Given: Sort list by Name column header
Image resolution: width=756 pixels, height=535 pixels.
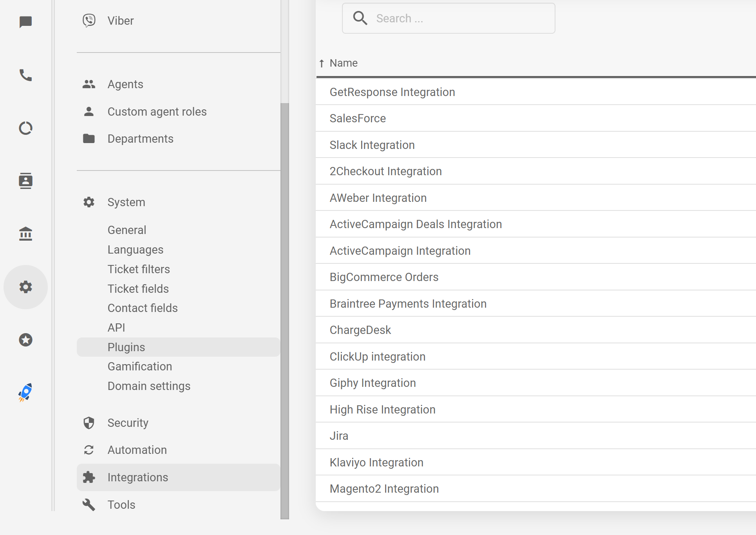Looking at the screenshot, I should [x=343, y=63].
